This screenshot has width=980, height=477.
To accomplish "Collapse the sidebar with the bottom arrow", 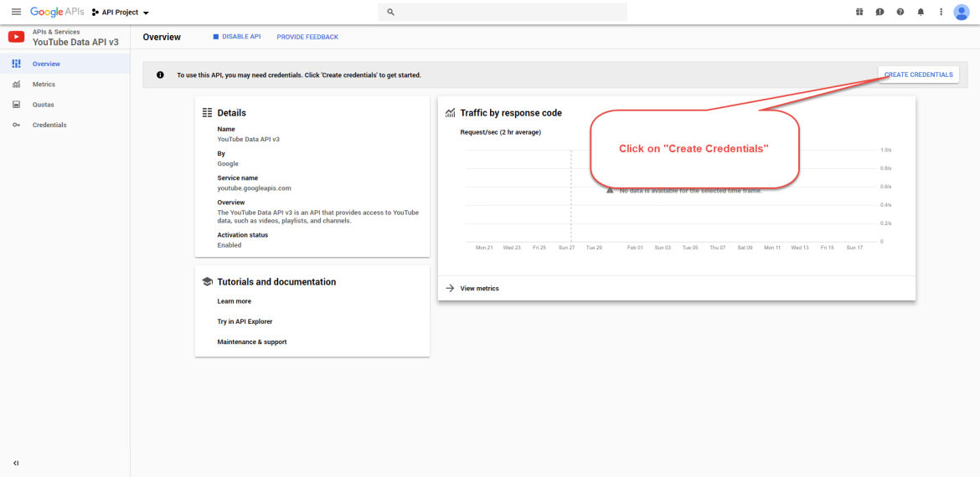I will coord(16,464).
